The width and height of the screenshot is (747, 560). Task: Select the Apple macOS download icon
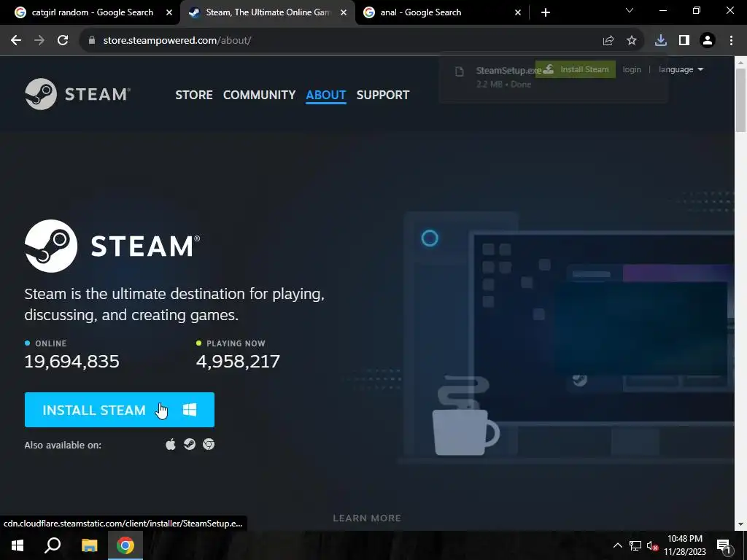point(171,445)
